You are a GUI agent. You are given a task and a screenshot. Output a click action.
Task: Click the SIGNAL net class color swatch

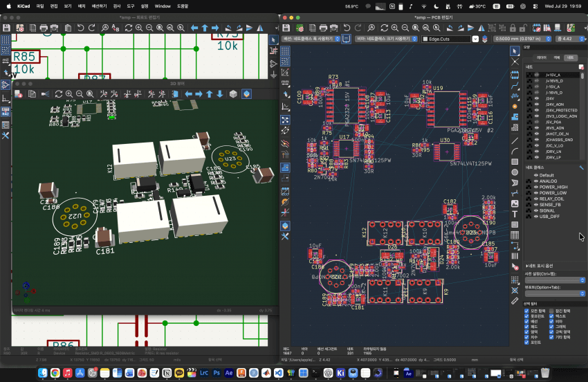[529, 210]
